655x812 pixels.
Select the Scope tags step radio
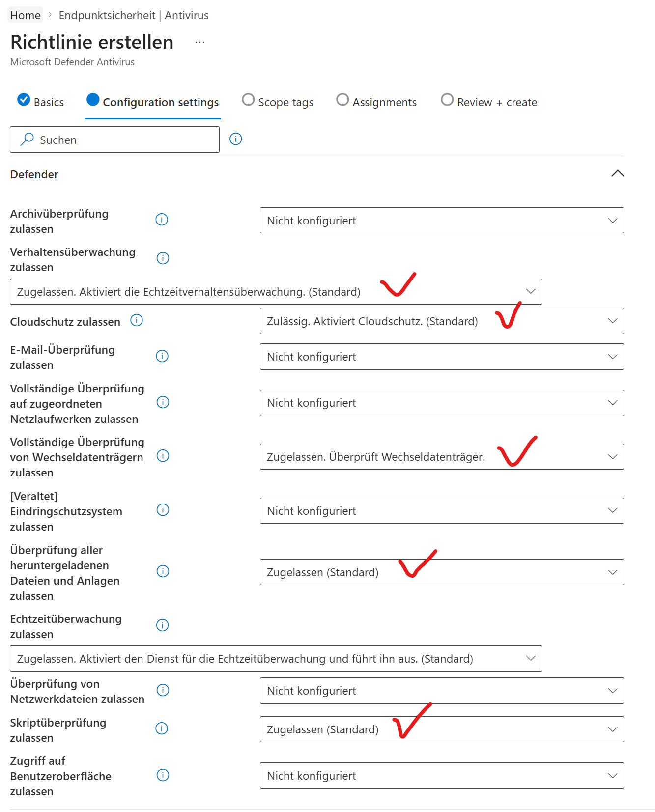point(249,100)
